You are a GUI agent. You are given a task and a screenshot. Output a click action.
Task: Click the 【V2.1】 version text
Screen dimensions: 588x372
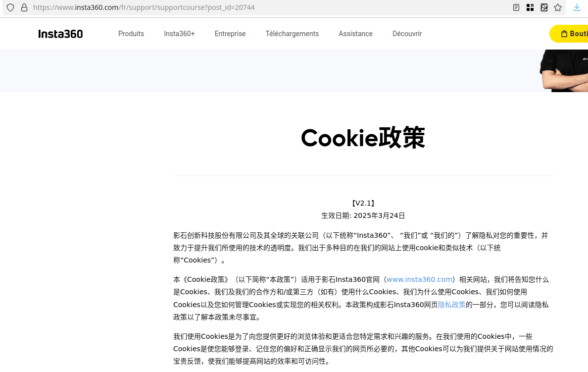(x=363, y=203)
